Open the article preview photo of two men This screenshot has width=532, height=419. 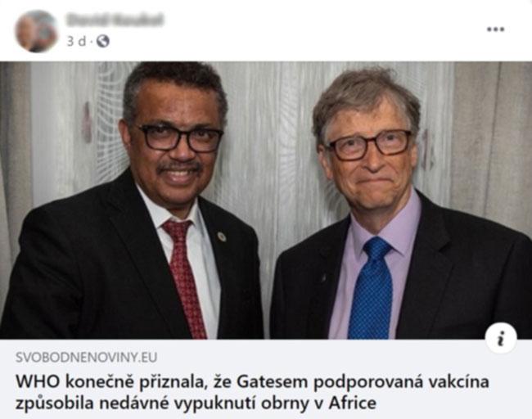[x=266, y=200]
